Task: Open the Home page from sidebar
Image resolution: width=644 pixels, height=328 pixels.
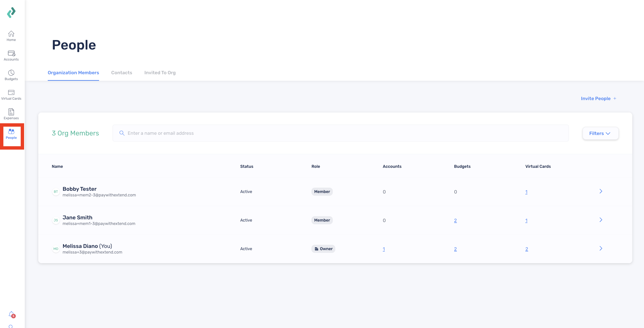Action: [x=11, y=36]
